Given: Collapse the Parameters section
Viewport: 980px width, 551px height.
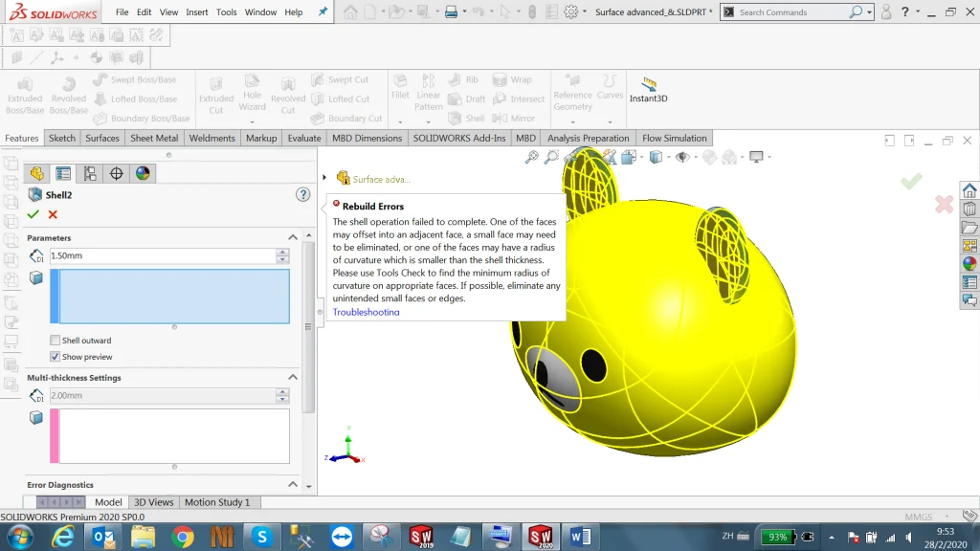Looking at the screenshot, I should (293, 237).
